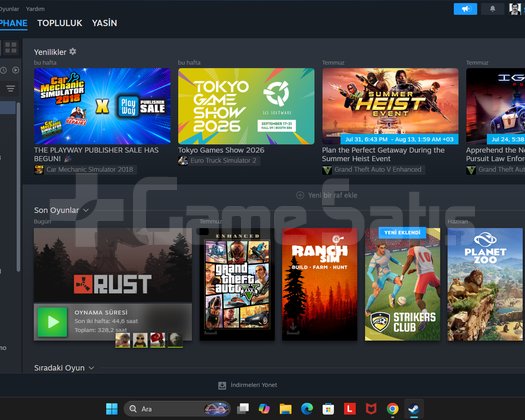Click İndirmeleri Yönet link
525x420 pixels.
pyautogui.click(x=254, y=385)
